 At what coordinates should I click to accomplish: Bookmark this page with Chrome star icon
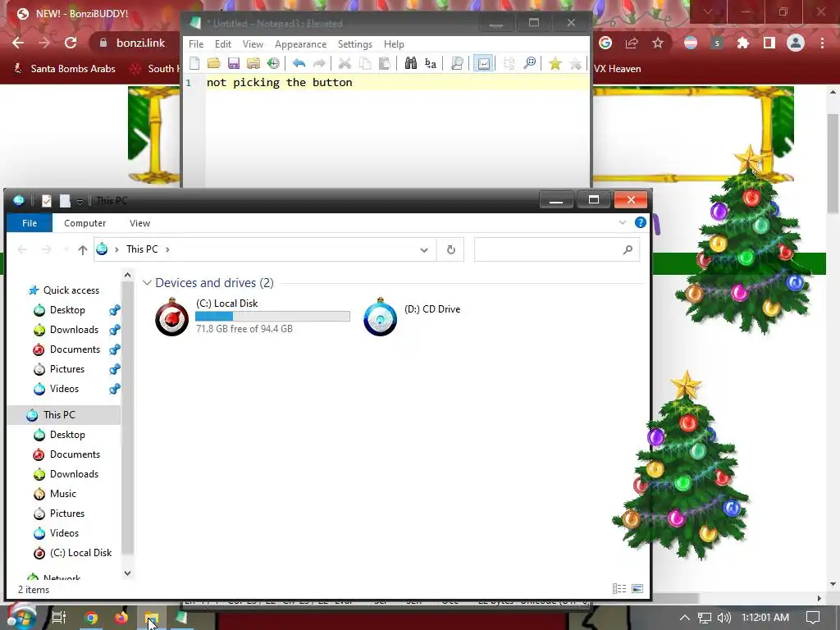click(658, 43)
